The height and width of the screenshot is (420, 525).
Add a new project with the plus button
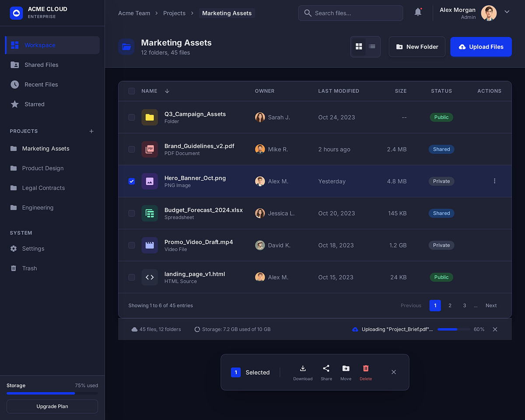[x=91, y=131]
